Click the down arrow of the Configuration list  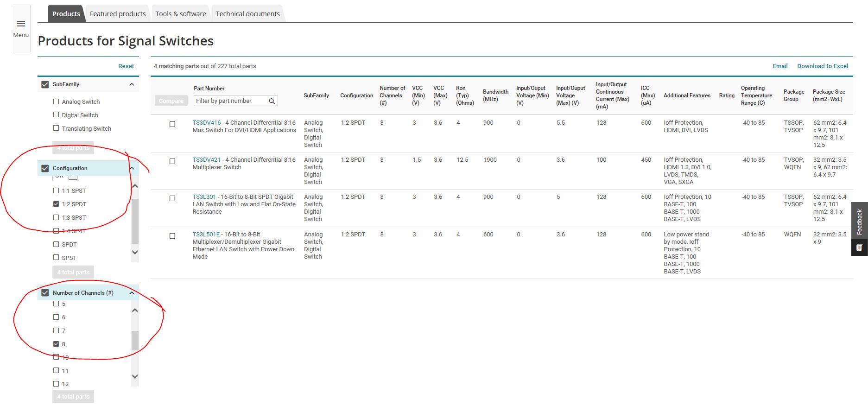pos(135,253)
